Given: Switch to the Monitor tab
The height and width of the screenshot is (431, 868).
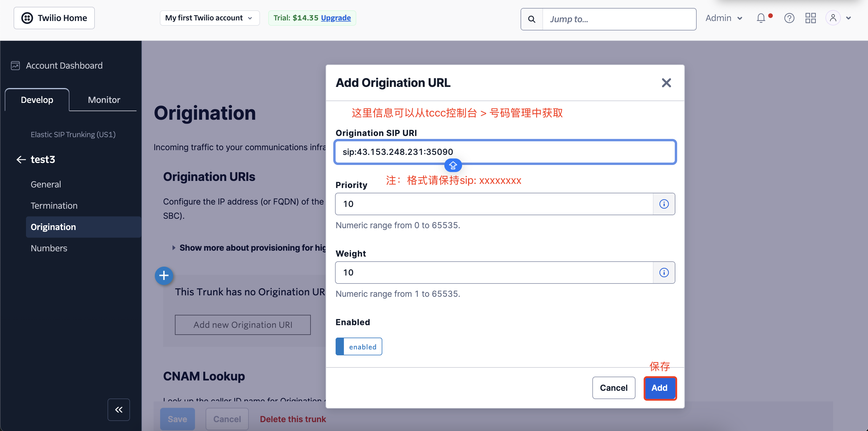Looking at the screenshot, I should 104,100.
